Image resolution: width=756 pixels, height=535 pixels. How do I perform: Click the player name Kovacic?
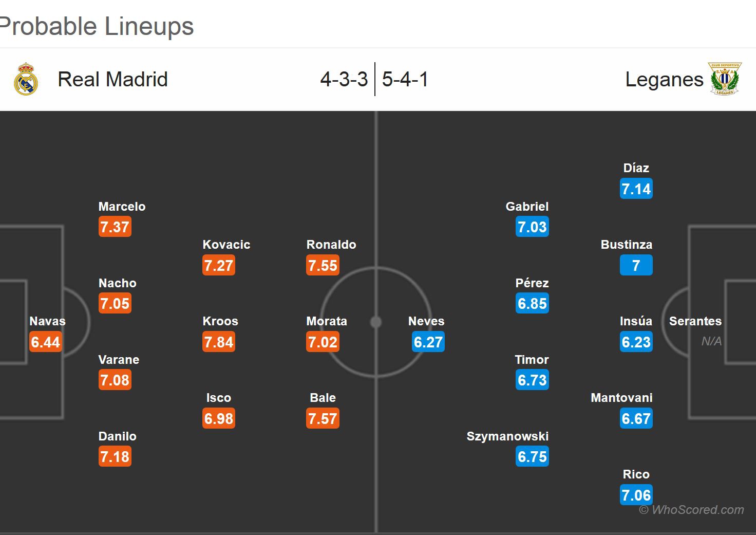(226, 245)
